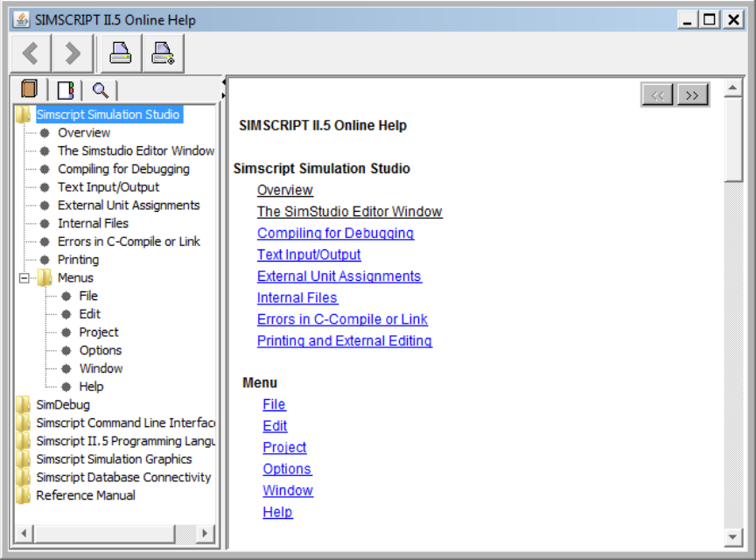Click the bullet icon beside Overview

45,133
